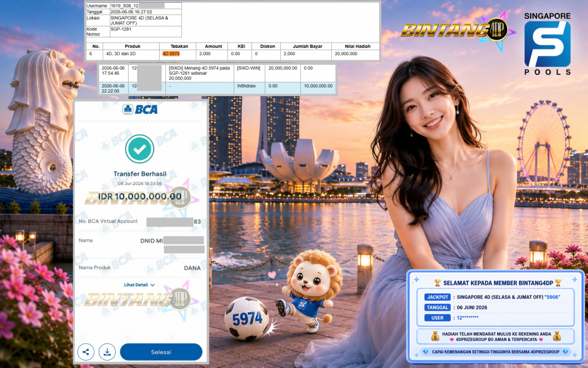Tap the share icon on BCA receipt
This screenshot has height=368, width=588.
[86, 352]
